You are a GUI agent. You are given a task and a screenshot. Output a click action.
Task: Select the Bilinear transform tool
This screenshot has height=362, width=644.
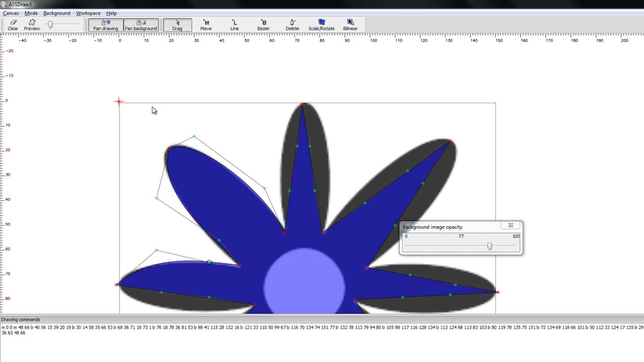pyautogui.click(x=350, y=25)
